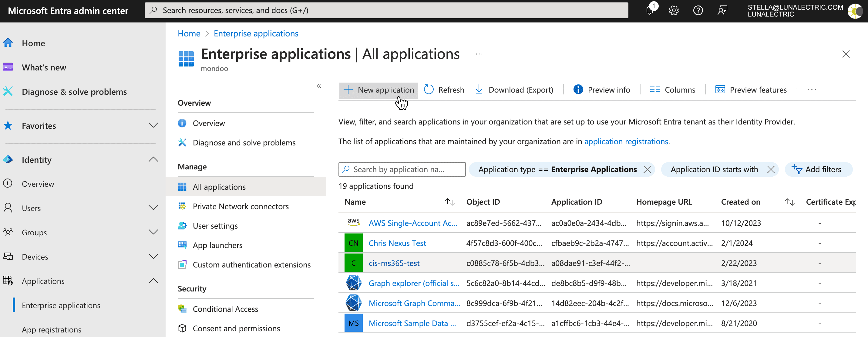Click the Diagnose & solve problems wrench icon
The image size is (868, 337).
click(x=8, y=91)
